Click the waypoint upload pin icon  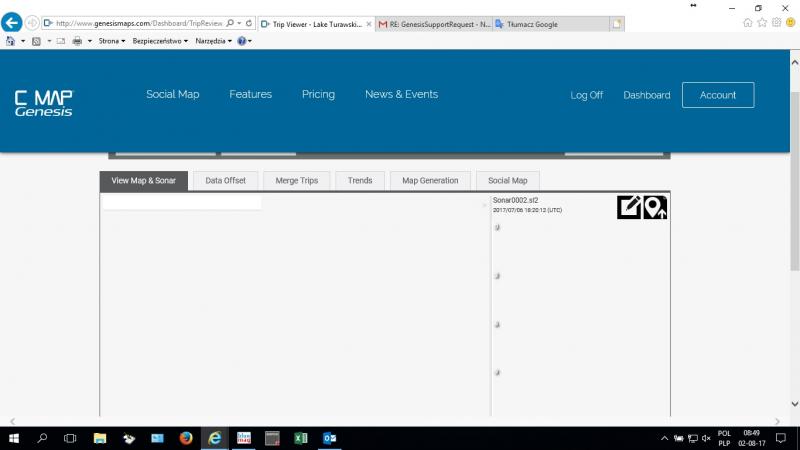tap(655, 207)
